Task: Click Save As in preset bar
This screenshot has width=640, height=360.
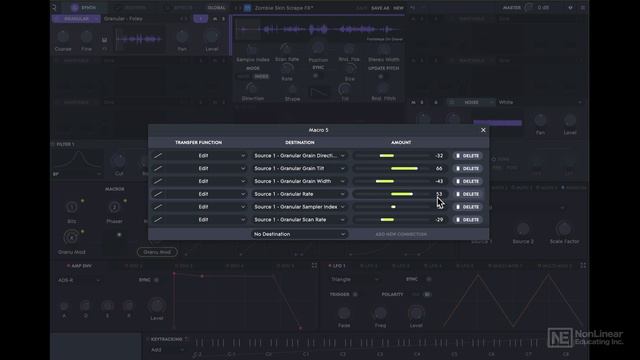Action: pos(380,8)
